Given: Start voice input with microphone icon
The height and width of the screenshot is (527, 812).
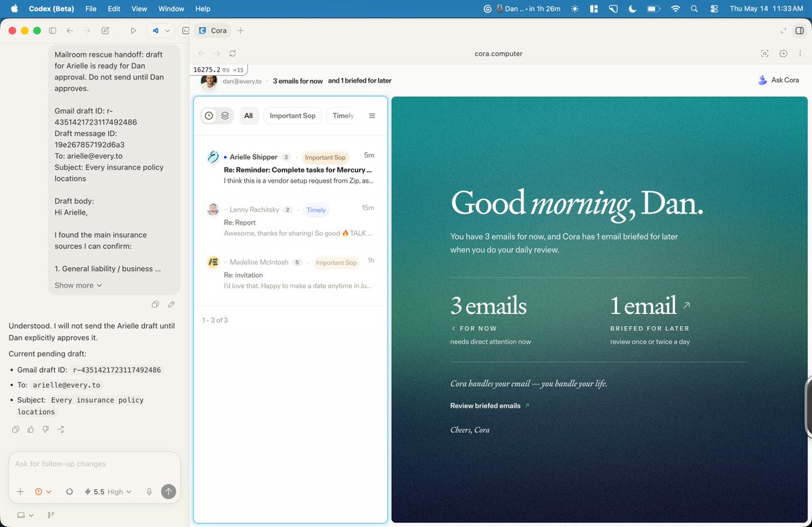Looking at the screenshot, I should coord(149,492).
